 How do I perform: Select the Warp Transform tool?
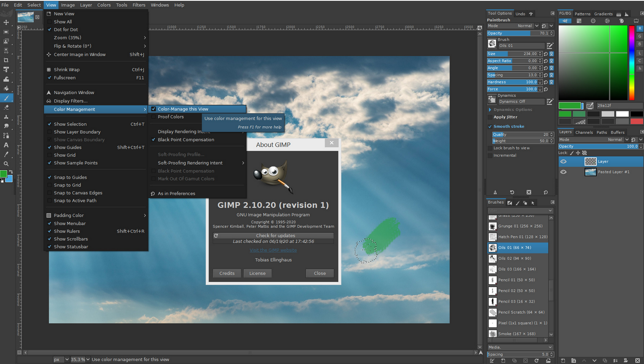click(6, 79)
